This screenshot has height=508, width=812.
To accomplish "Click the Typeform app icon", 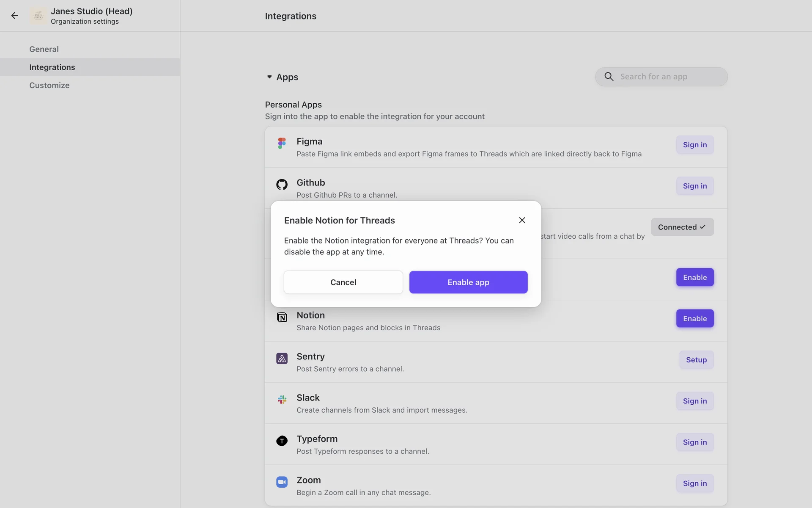I will 282,441.
